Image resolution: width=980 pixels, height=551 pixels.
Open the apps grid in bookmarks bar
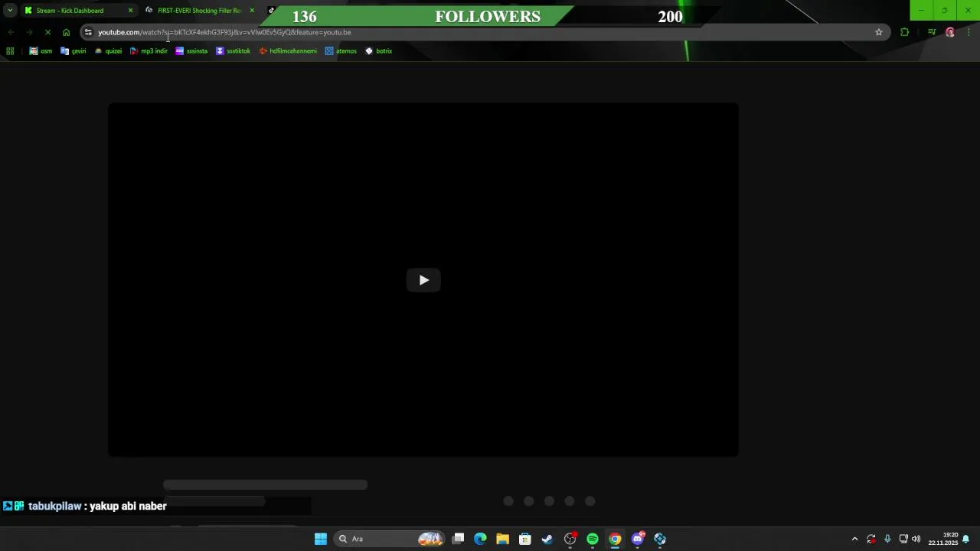[x=10, y=51]
